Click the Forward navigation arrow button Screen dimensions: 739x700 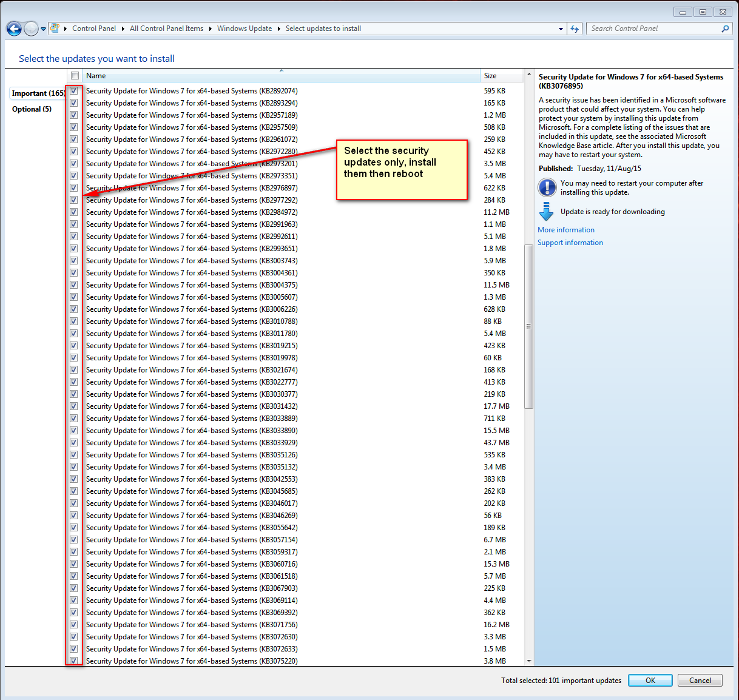(31, 29)
